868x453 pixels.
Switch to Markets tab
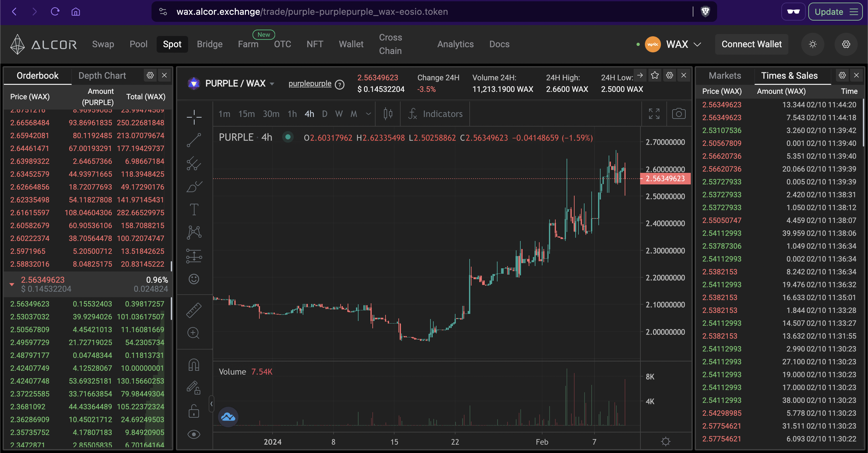[x=725, y=75]
